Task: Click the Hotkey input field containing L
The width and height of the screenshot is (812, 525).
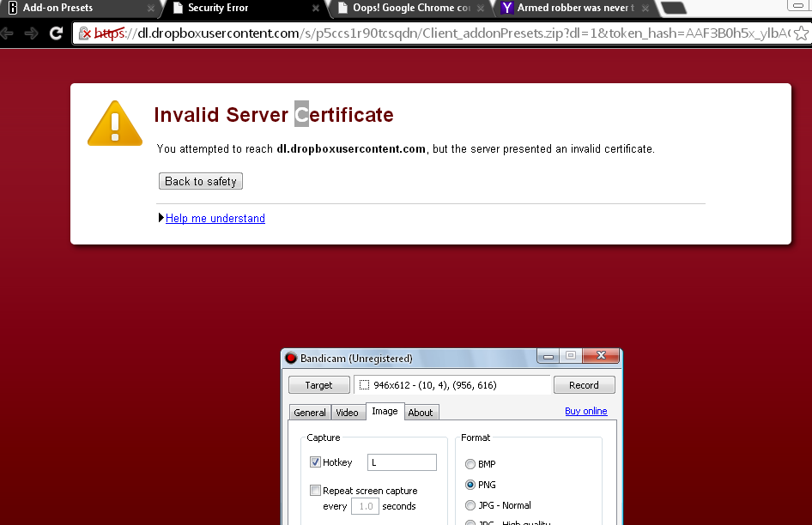Action: [x=402, y=462]
